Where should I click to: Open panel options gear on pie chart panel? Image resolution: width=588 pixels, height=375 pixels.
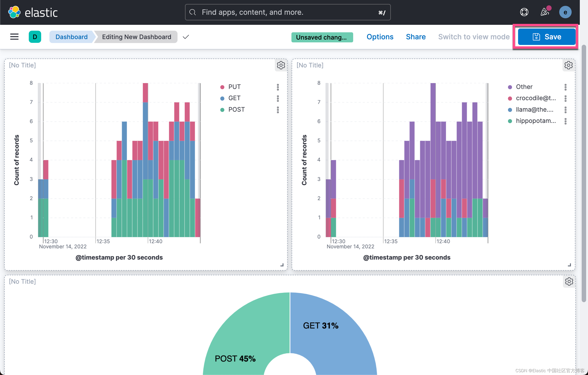[569, 282]
